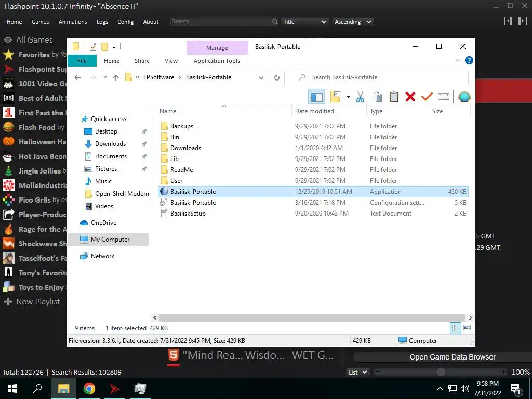Viewport: 532px width, 399px height.
Task: Click the Manage contextual tab
Action: click(x=217, y=48)
